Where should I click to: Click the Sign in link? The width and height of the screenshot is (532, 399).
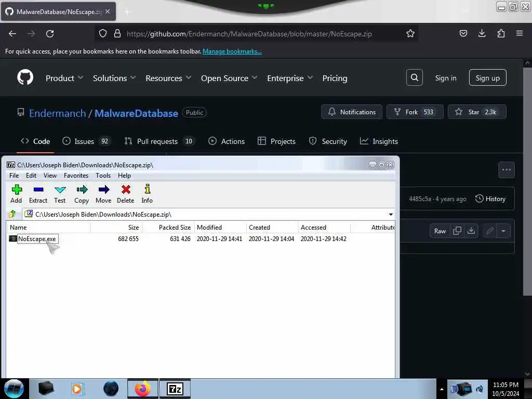pos(445,78)
